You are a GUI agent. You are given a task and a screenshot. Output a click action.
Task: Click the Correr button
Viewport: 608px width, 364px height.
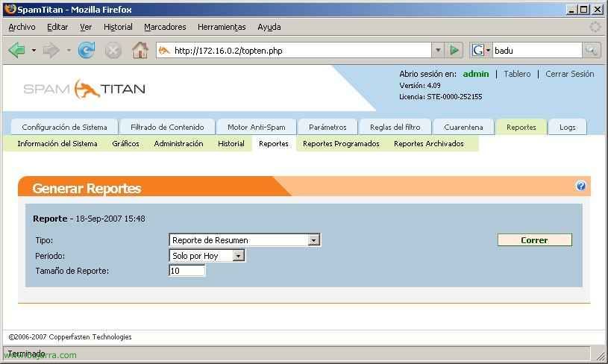(x=535, y=240)
